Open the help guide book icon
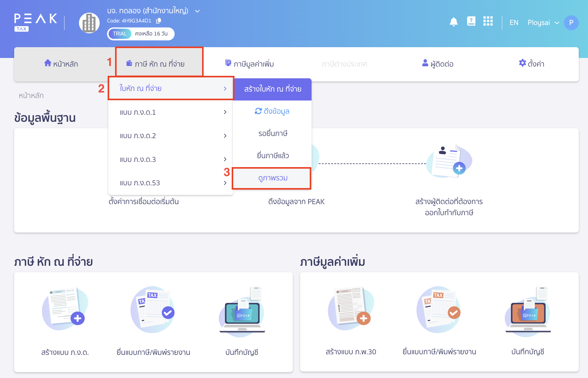Image resolution: width=588 pixels, height=378 pixels. (x=471, y=21)
